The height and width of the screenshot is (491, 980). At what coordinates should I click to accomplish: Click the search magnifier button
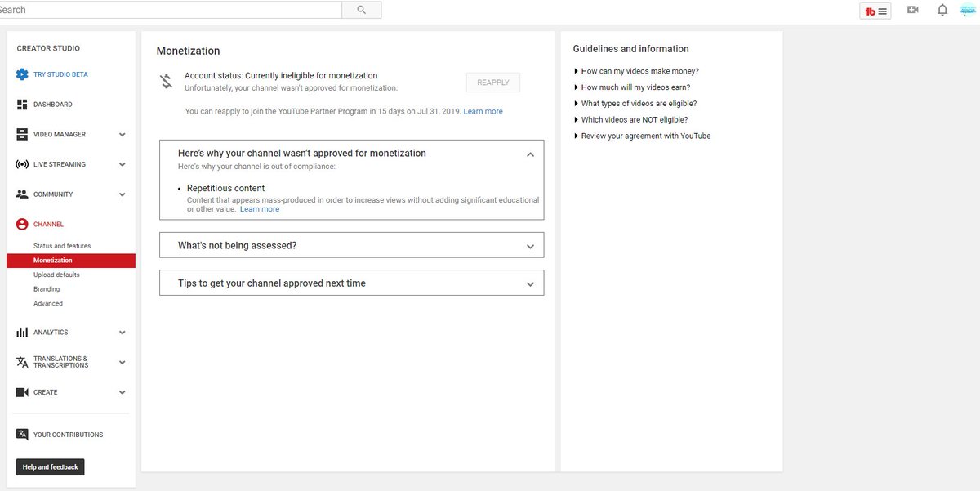tap(362, 10)
